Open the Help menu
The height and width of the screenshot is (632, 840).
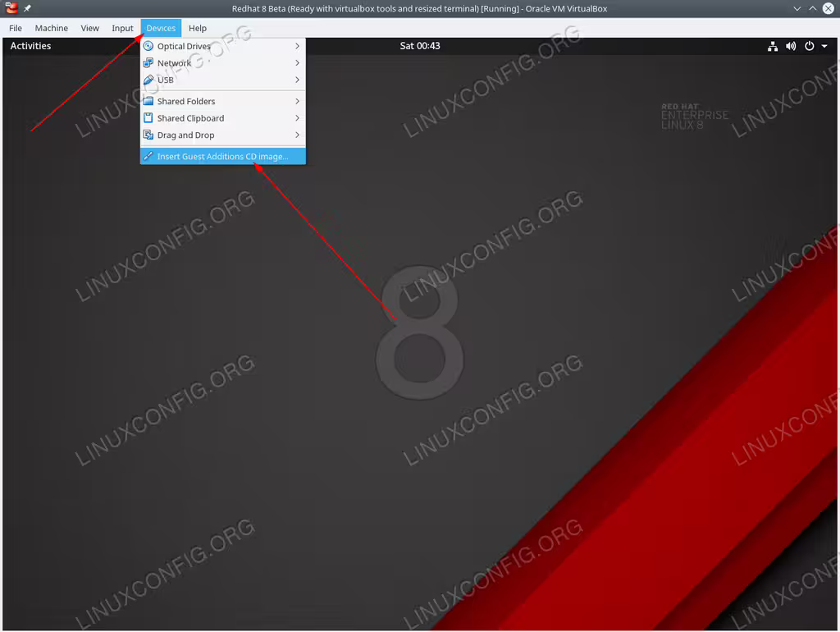tap(197, 28)
